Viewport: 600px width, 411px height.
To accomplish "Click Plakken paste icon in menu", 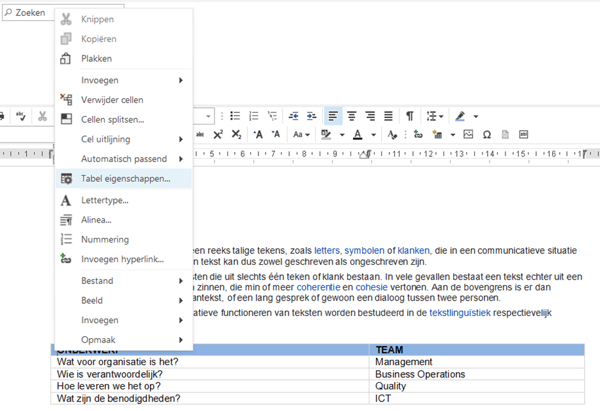I will pyautogui.click(x=66, y=58).
